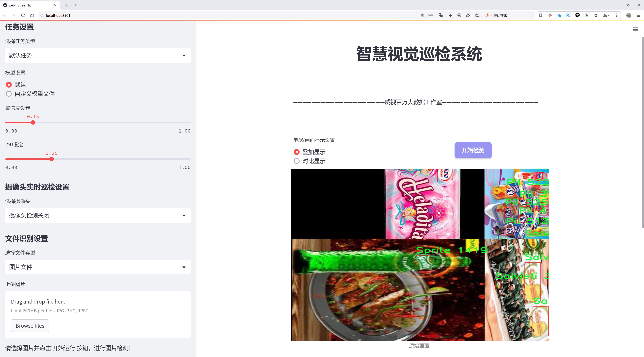Click the IOU slider handle at 0.25

(x=51, y=159)
